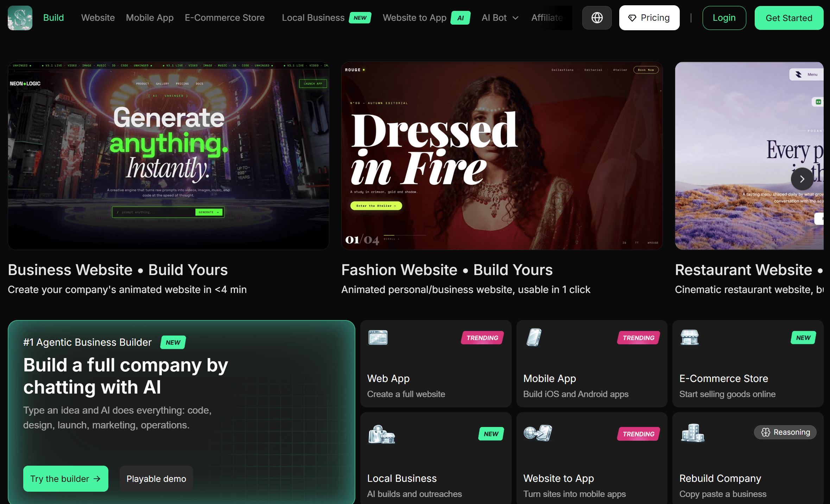
Task: Open the Local Business nav item
Action: point(313,18)
